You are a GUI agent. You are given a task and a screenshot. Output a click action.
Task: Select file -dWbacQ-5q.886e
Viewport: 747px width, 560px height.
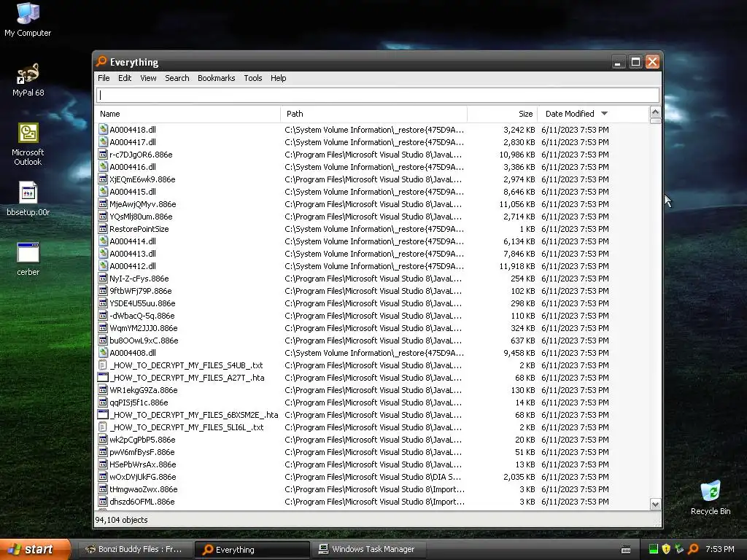pos(142,315)
